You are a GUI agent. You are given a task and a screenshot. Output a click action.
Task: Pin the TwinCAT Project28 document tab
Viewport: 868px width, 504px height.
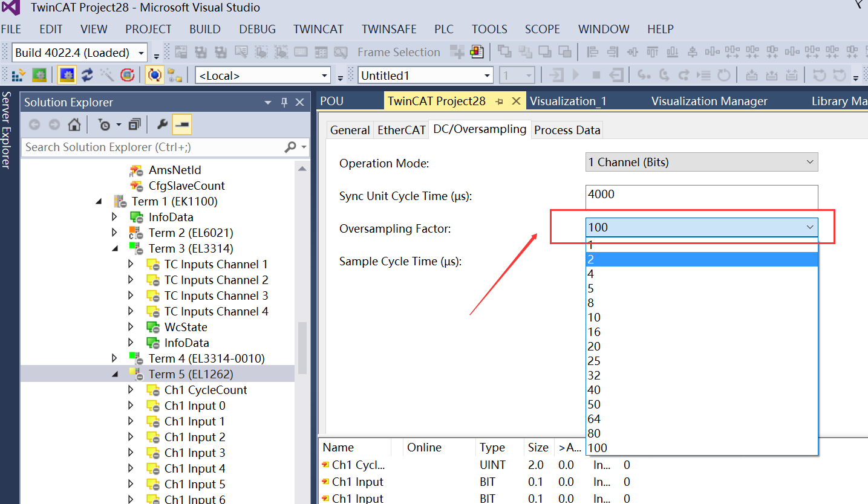tap(500, 102)
